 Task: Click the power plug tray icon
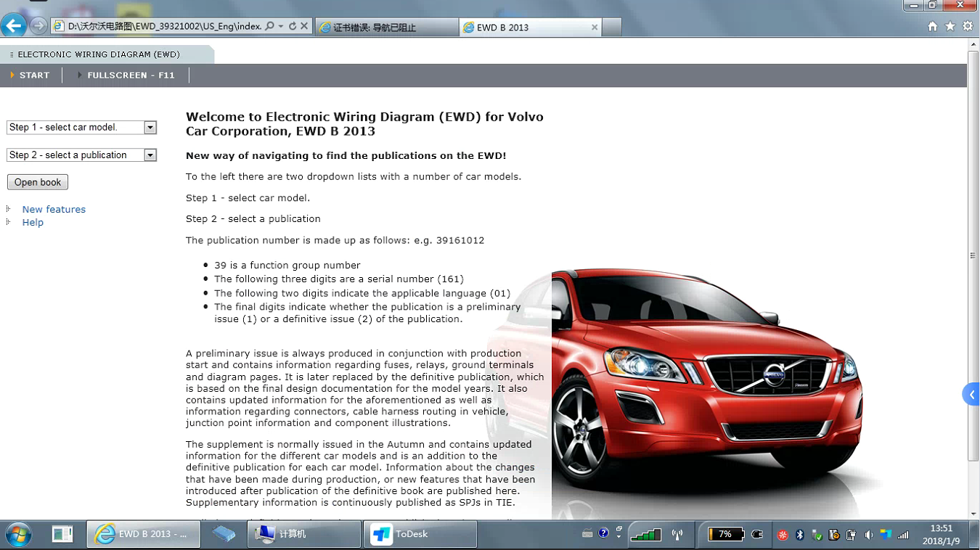tap(757, 534)
